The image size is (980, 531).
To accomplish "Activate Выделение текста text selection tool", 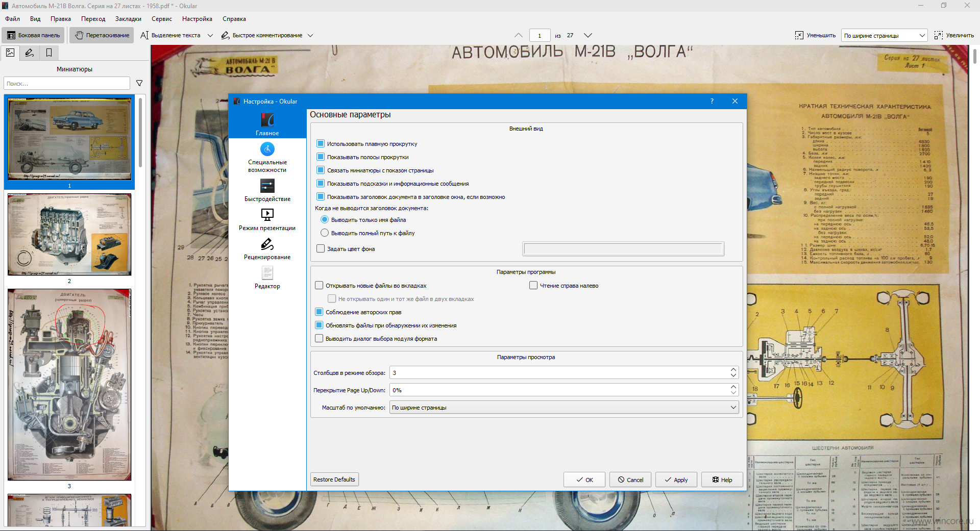I will coord(170,35).
